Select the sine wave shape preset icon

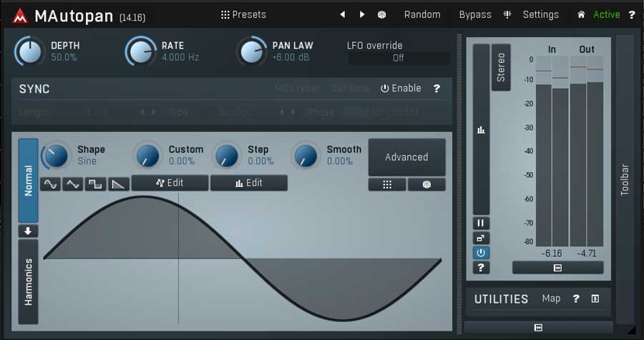(x=51, y=185)
